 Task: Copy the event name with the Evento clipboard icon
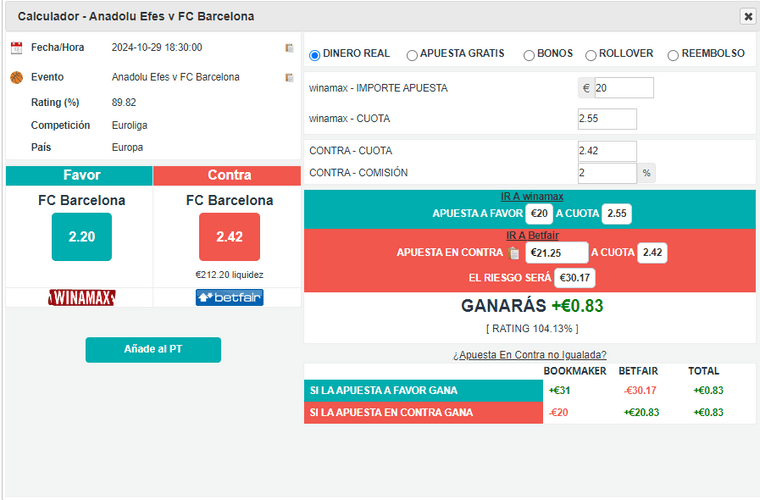[x=289, y=77]
